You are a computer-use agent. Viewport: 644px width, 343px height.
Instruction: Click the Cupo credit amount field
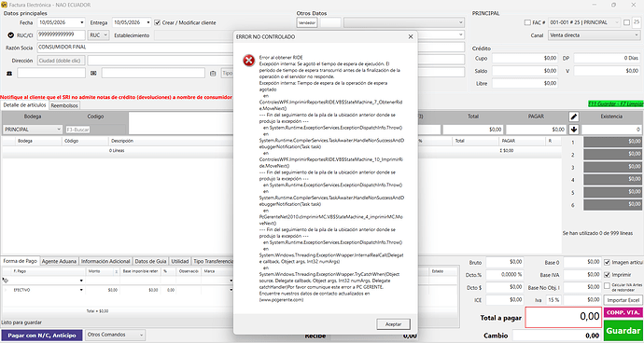(525, 59)
